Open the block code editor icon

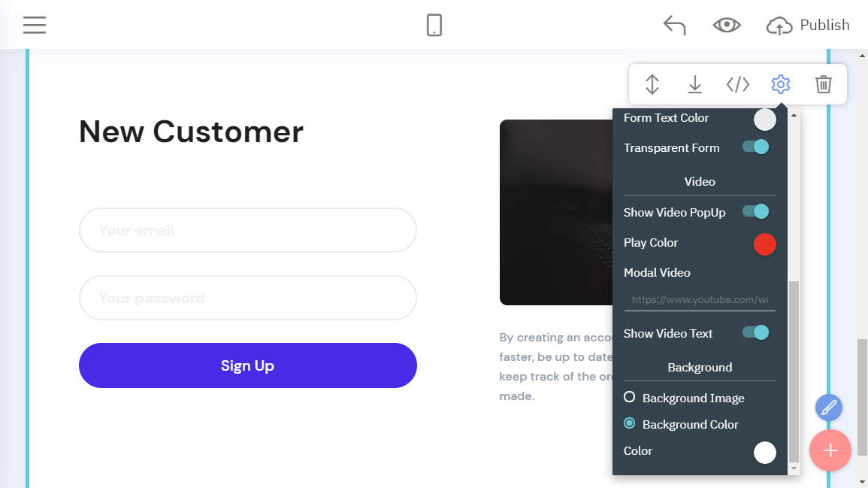point(738,84)
